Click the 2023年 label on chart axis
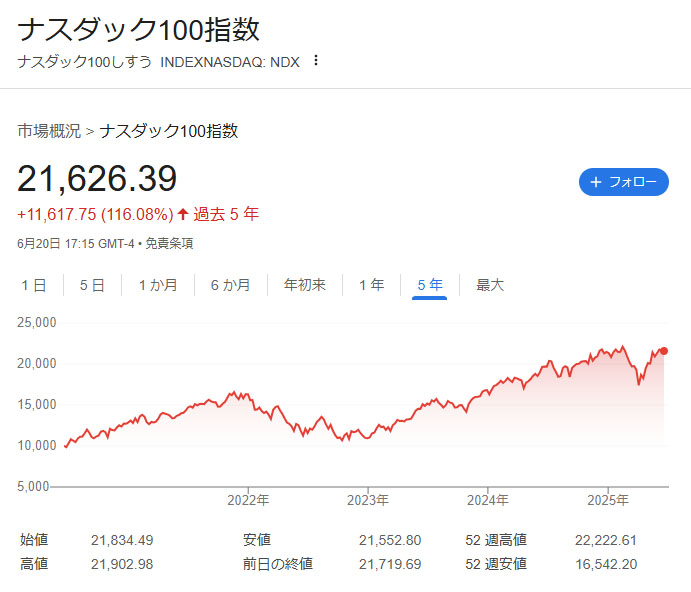 click(x=368, y=500)
